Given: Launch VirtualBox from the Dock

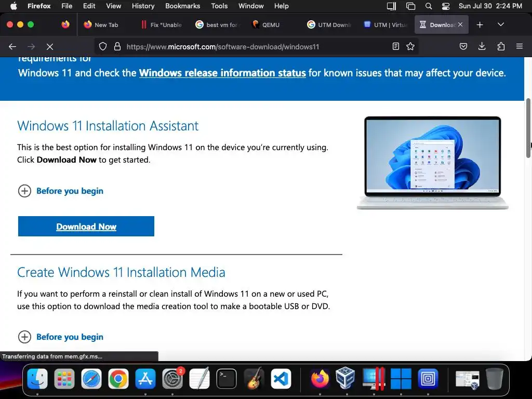Looking at the screenshot, I should click(345, 379).
